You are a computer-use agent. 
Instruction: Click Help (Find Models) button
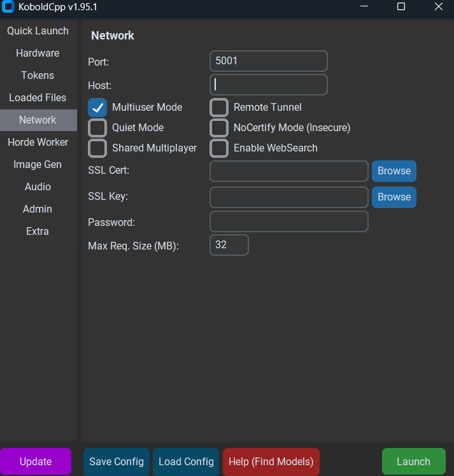(x=271, y=462)
